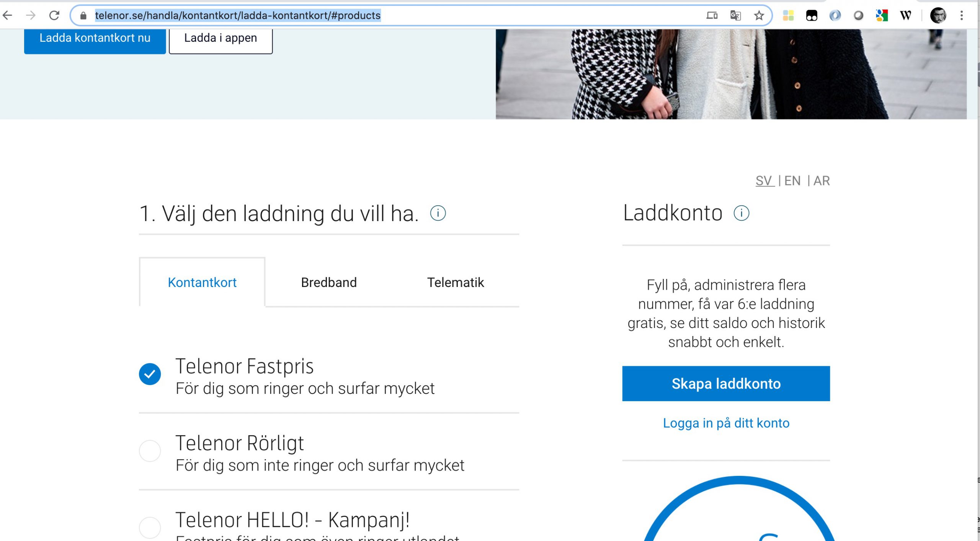Image resolution: width=980 pixels, height=541 pixels.
Task: Open the blue circular extension icon
Action: tap(835, 16)
